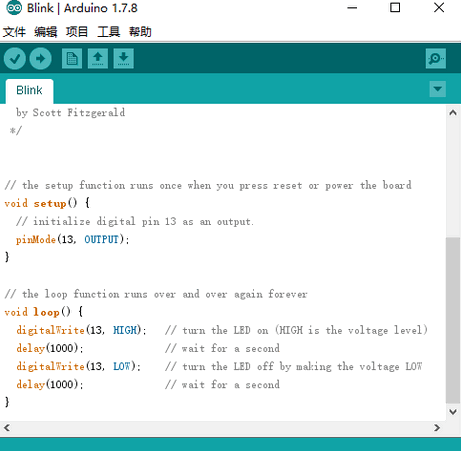Click the horizontal scrollbar right arrow

click(437, 428)
